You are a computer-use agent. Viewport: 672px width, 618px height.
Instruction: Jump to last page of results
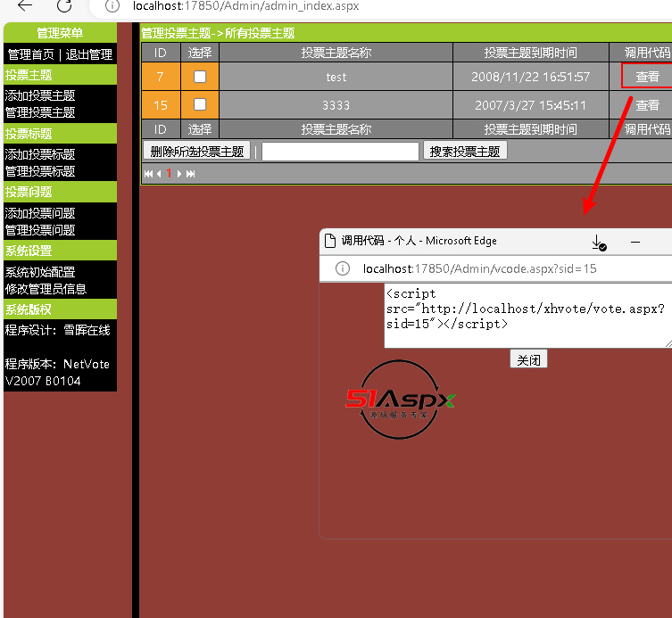tap(190, 174)
